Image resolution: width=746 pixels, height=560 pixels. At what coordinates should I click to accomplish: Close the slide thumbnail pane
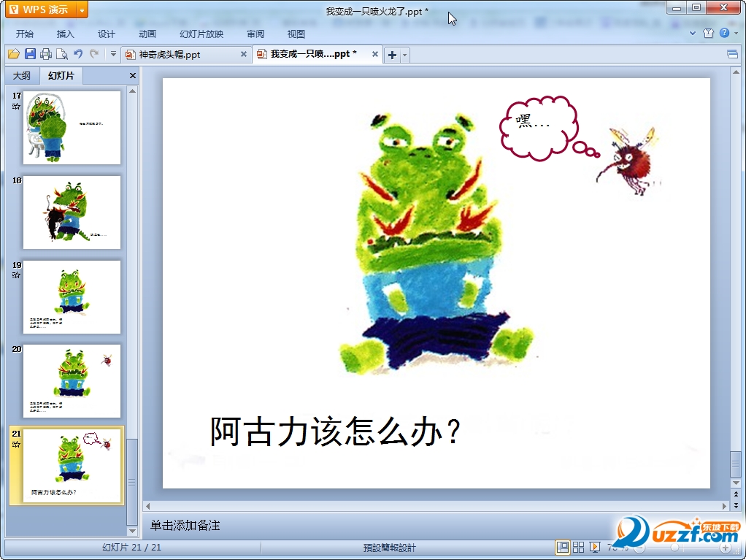(133, 76)
